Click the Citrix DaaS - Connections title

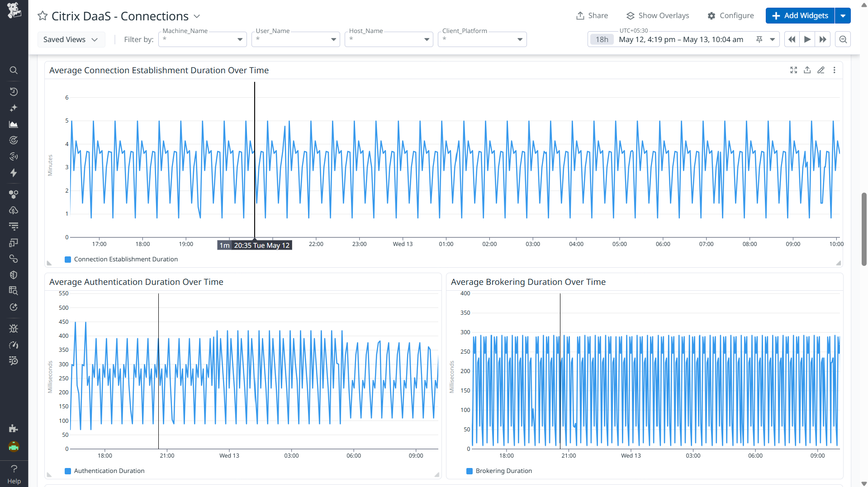coord(120,16)
